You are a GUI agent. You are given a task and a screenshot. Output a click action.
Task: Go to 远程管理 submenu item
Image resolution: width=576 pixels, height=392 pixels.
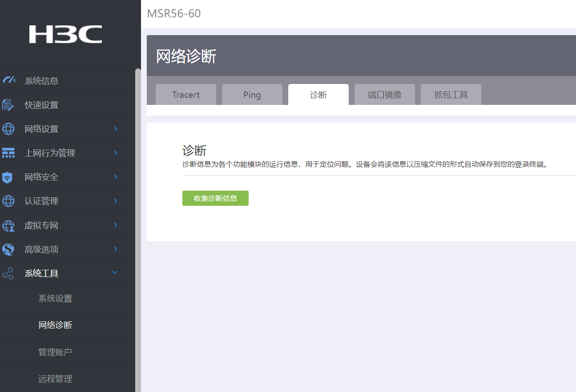click(68, 379)
